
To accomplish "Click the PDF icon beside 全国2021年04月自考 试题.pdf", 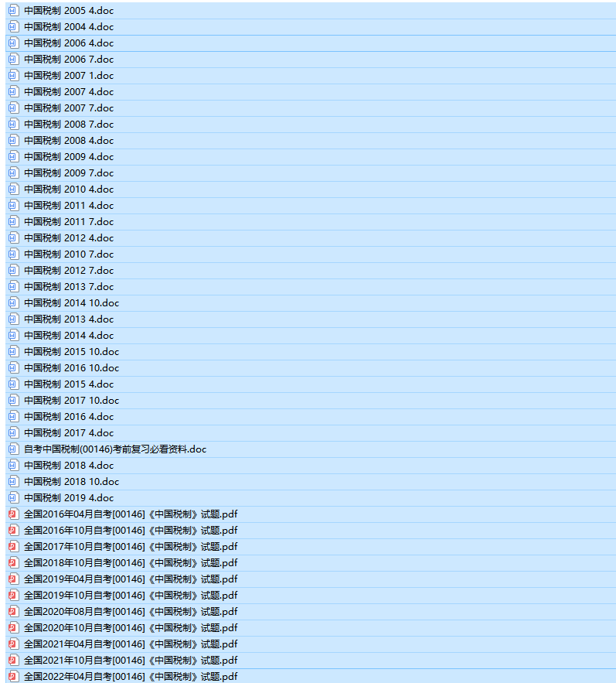I will coord(13,644).
